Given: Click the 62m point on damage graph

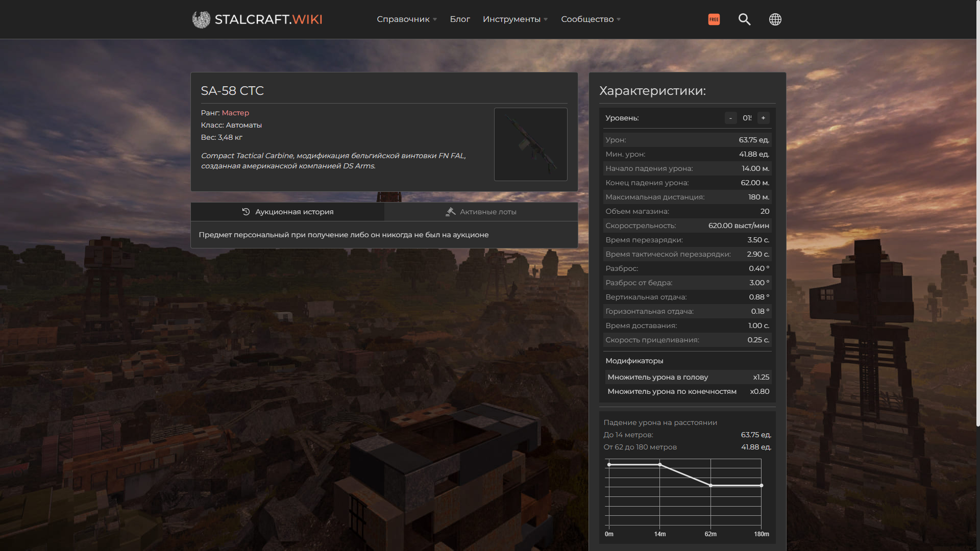Looking at the screenshot, I should click(x=710, y=486).
